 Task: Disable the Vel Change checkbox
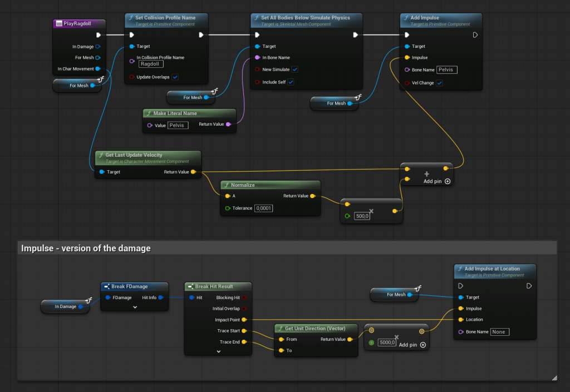point(439,83)
